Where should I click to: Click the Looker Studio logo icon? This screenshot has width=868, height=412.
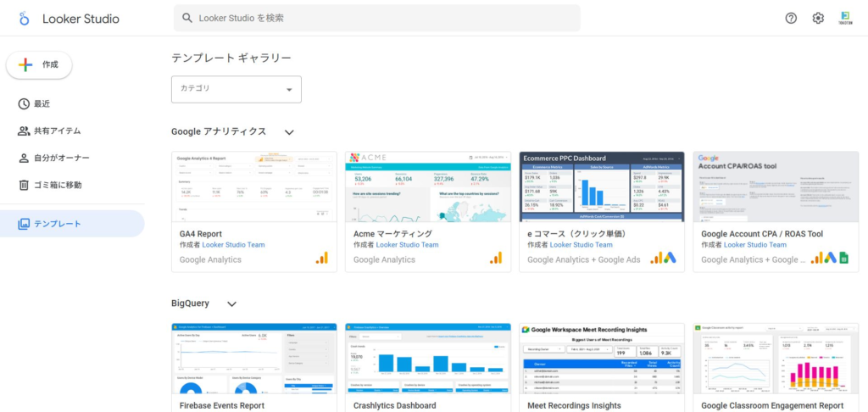point(24,19)
